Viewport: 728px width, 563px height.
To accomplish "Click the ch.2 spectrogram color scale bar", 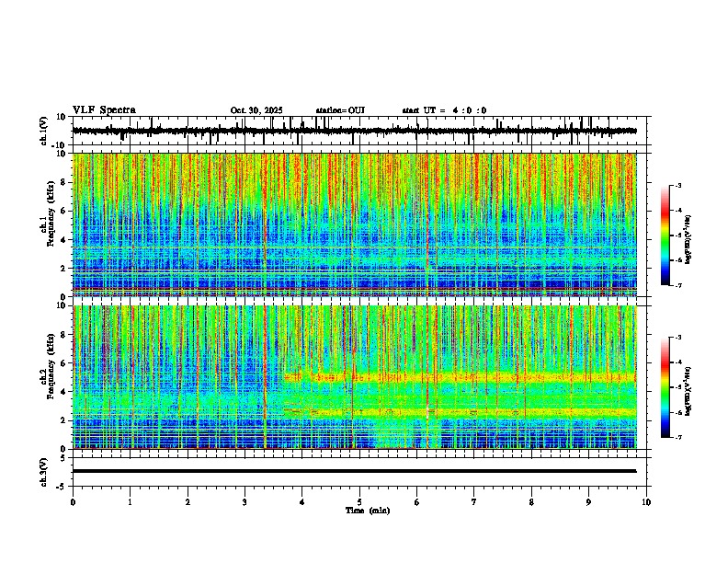I will (665, 387).
